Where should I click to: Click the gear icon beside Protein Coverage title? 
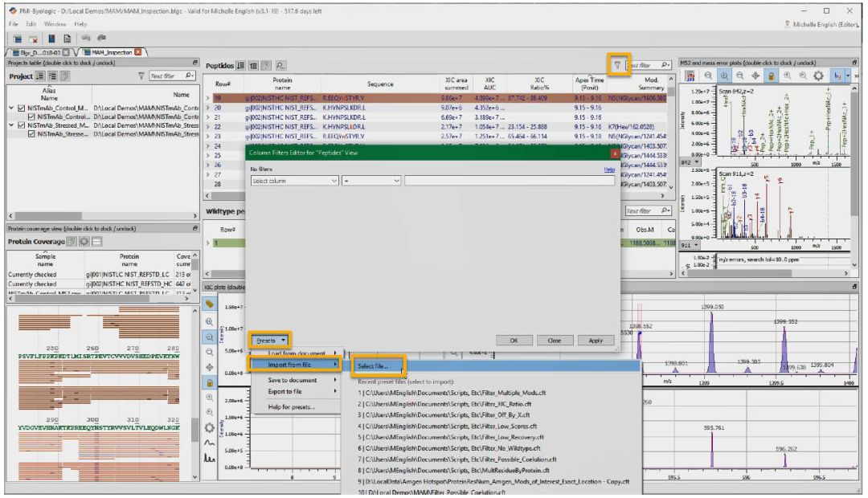84,242
